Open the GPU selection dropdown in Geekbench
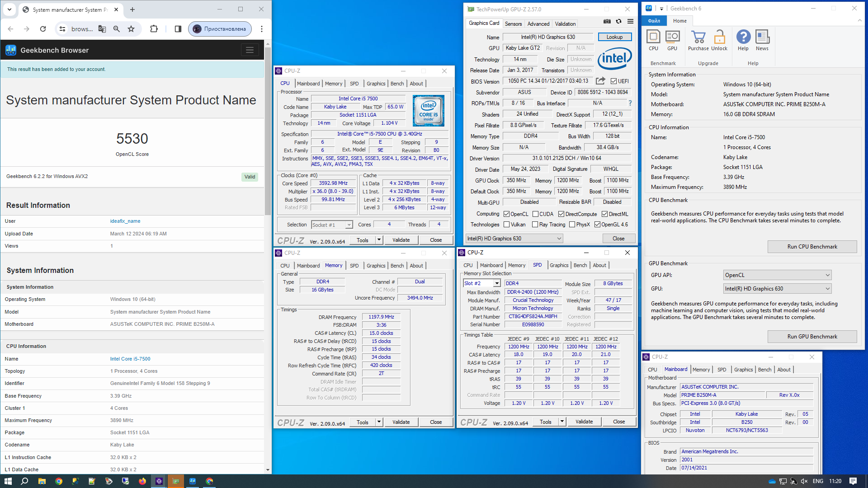 point(778,289)
